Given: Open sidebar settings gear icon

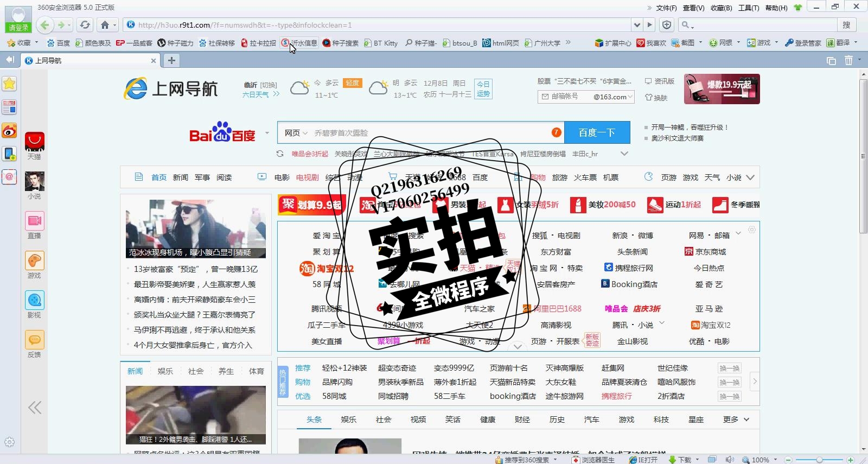Looking at the screenshot, I should point(9,442).
